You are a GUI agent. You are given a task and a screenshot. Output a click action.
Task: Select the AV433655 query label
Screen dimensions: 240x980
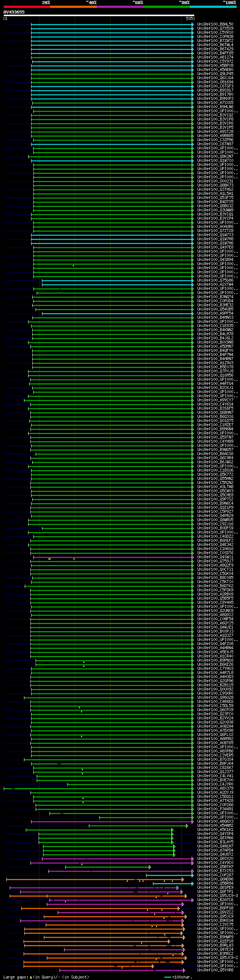tap(14, 12)
